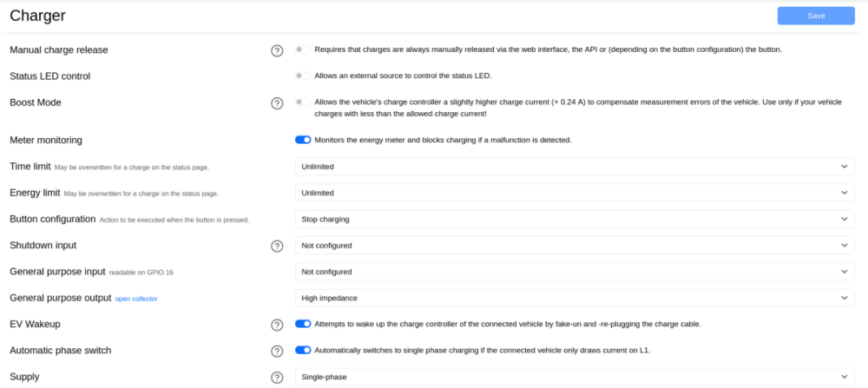
Task: Expand Energy limit Unlimited dropdown
Action: (575, 193)
